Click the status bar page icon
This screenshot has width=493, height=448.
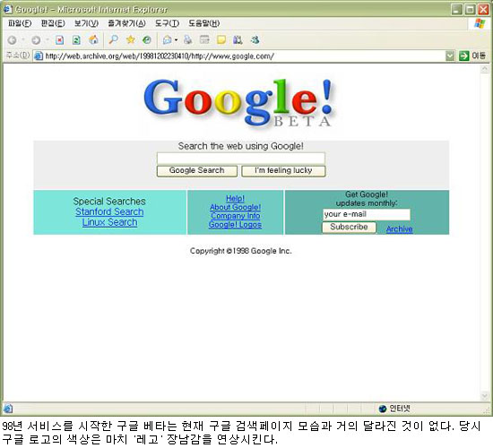[x=8, y=409]
